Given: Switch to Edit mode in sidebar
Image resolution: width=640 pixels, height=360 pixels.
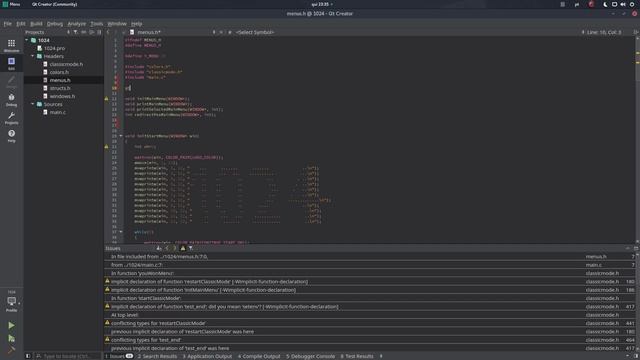Looking at the screenshot, I should pos(11,63).
